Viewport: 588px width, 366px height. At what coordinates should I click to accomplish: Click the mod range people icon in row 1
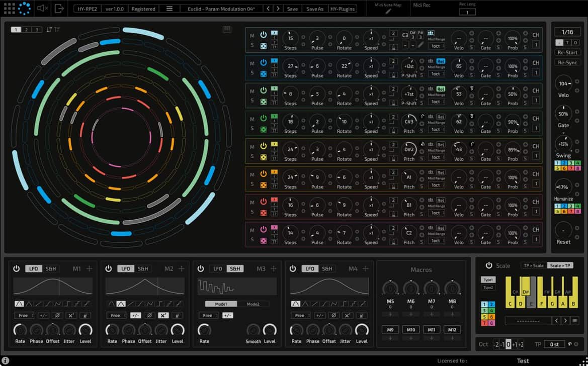(431, 33)
